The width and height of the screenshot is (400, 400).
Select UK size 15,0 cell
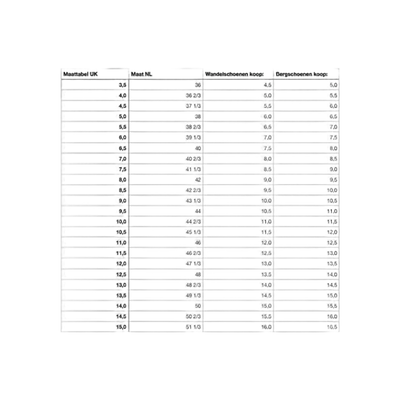[x=95, y=327]
